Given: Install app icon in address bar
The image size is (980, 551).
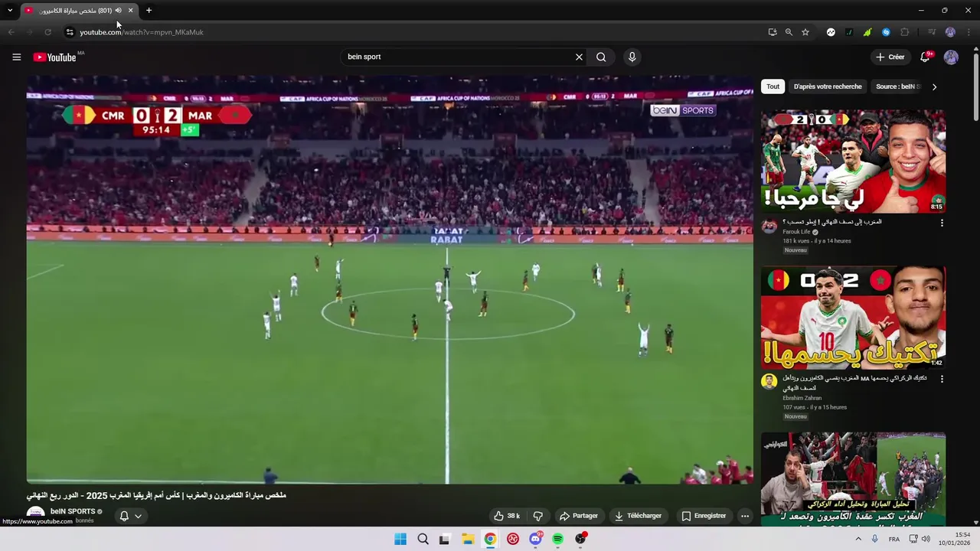Looking at the screenshot, I should tap(773, 32).
